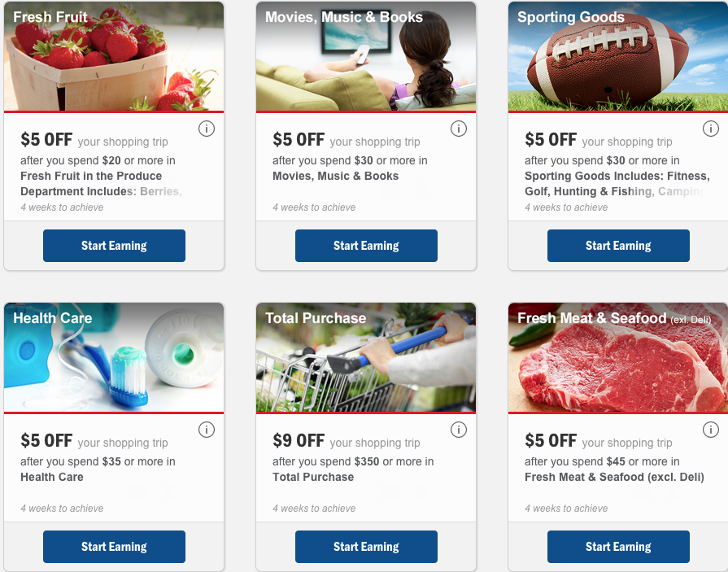Image resolution: width=728 pixels, height=572 pixels.
Task: Click the $9 OFF offer text
Action: point(299,441)
